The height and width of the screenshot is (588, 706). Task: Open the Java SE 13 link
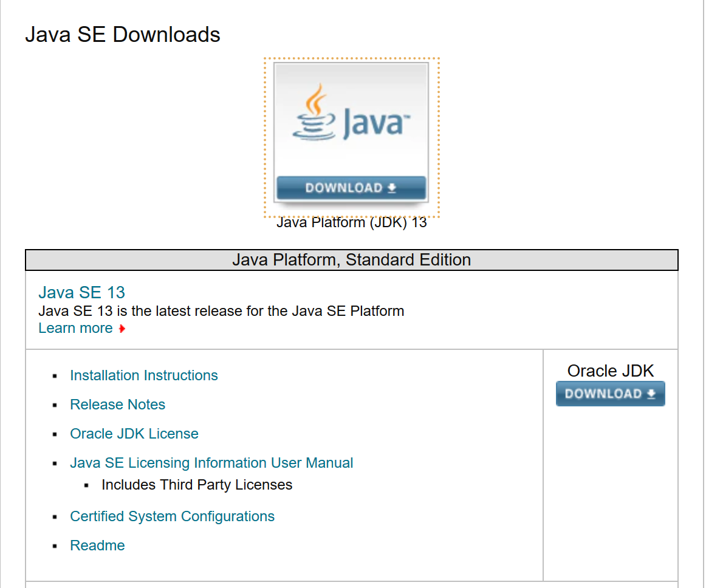click(81, 292)
